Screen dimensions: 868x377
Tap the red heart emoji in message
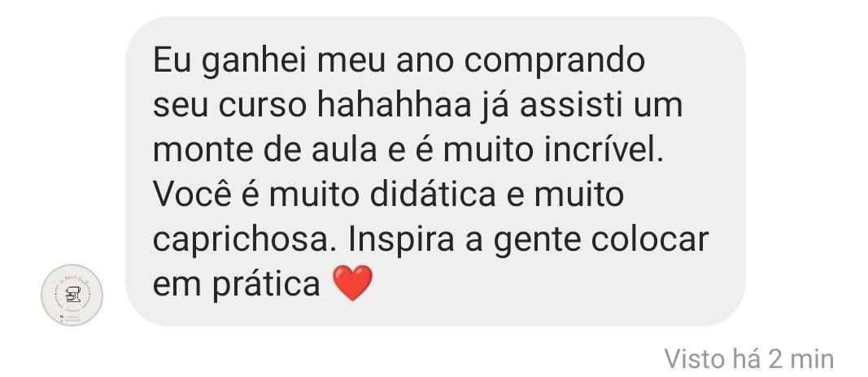tap(352, 283)
